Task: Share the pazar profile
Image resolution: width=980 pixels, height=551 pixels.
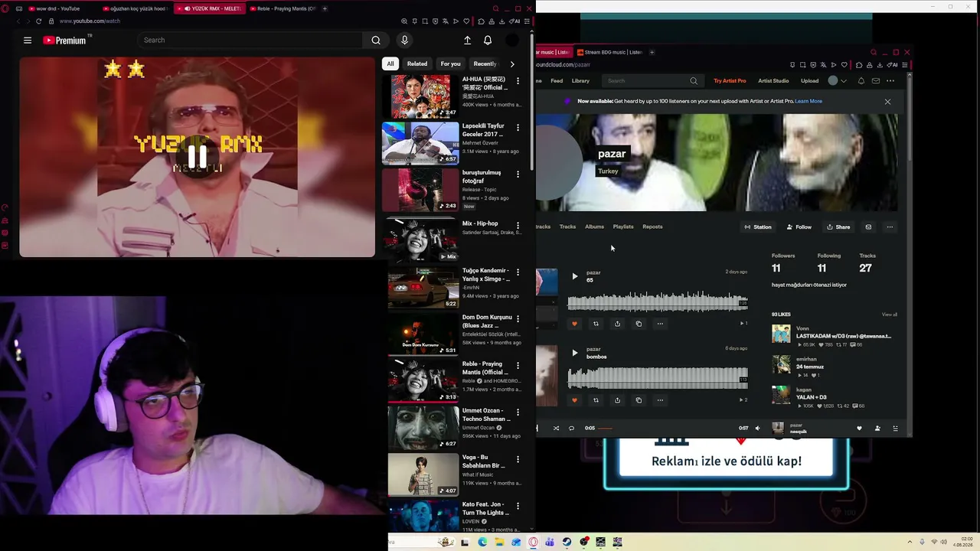Action: coord(838,227)
